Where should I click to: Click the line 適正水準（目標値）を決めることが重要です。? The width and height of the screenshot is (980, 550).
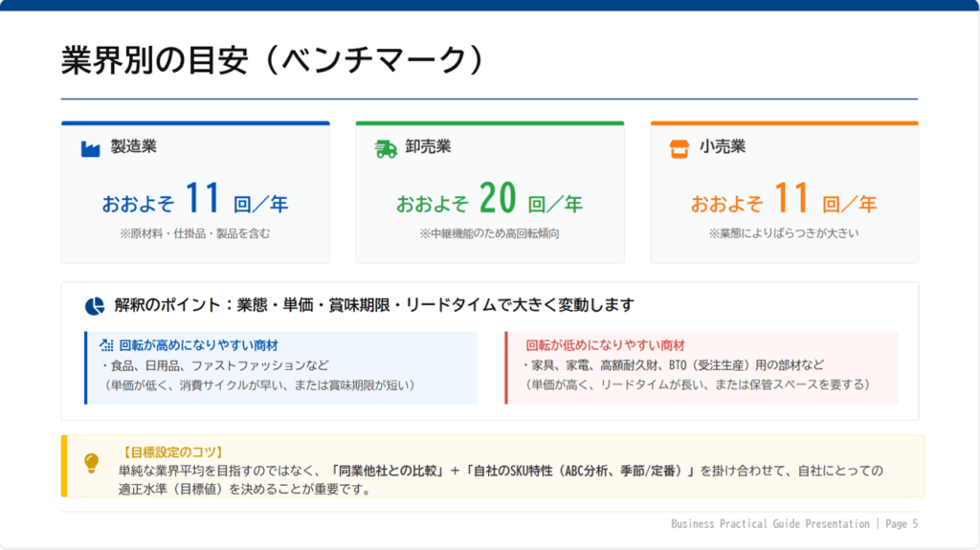point(246,489)
